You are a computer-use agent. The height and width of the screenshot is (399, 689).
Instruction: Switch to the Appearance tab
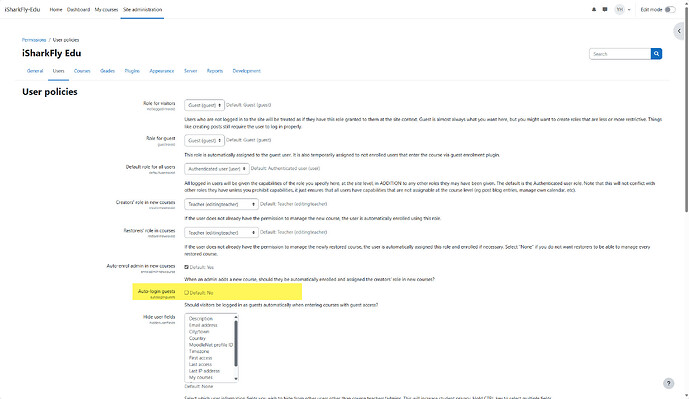pyautogui.click(x=162, y=71)
